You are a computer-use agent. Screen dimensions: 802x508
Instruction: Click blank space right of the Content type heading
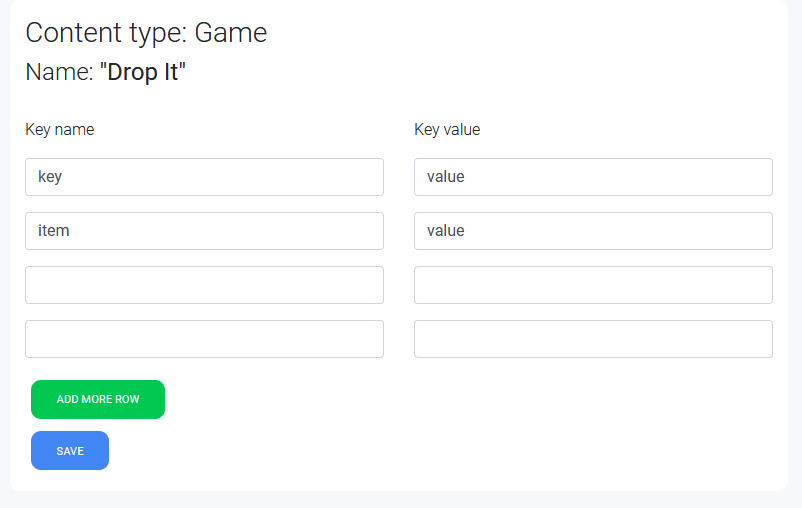511,33
